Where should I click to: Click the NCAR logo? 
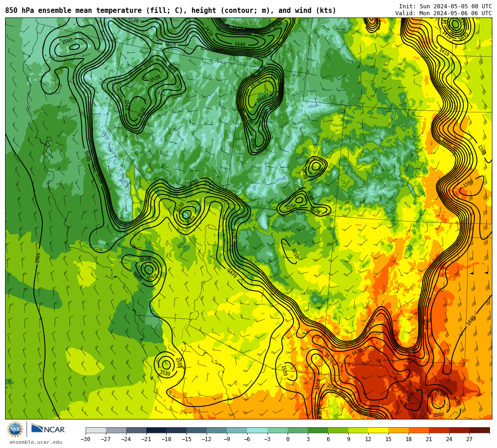[x=48, y=429]
